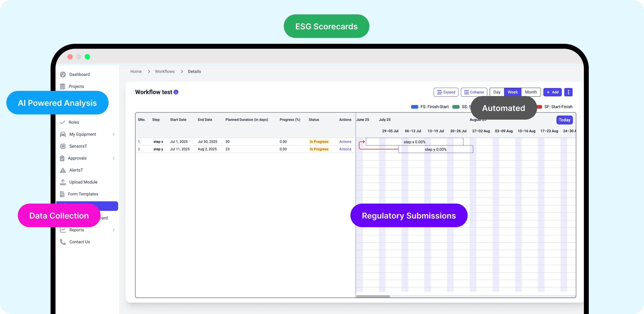Jump to Today in the Gantt chart
This screenshot has width=644, height=314.
[x=564, y=120]
